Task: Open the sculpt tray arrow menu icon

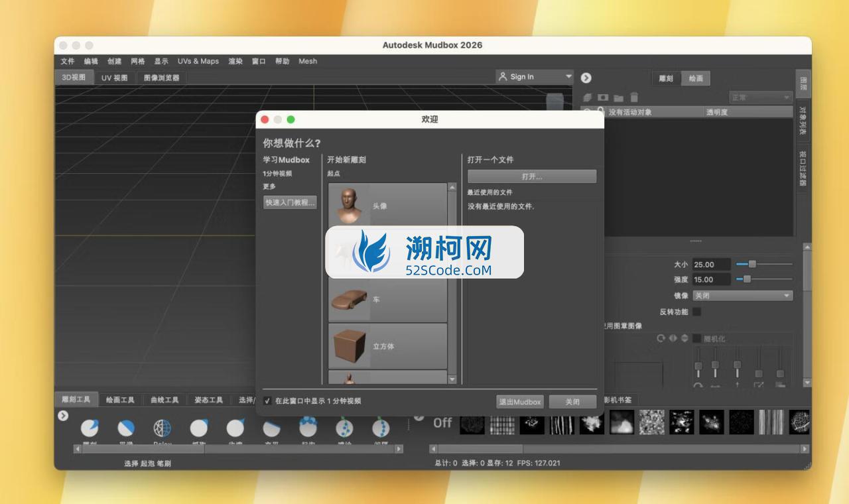Action: click(x=63, y=416)
